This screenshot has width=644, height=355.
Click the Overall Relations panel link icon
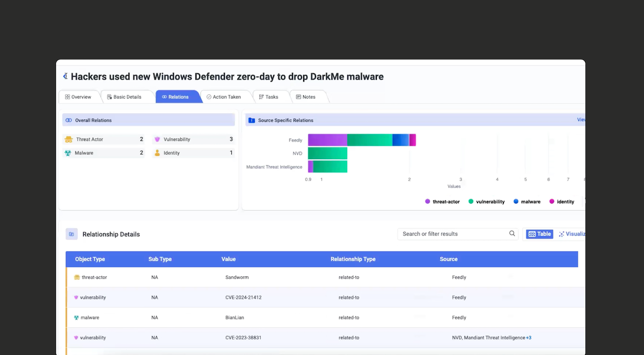tap(68, 120)
